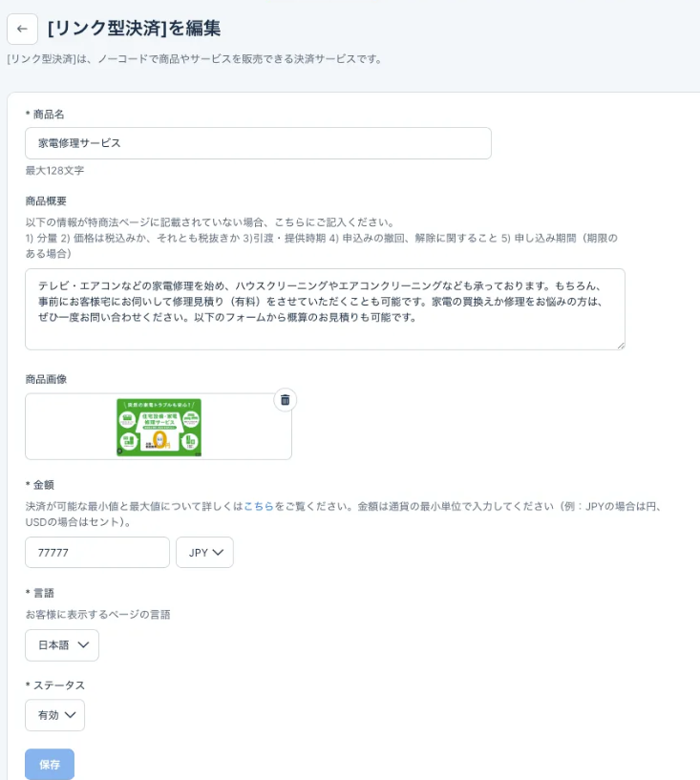The width and height of the screenshot is (700, 780).
Task: Click the 商品画像 section label
Action: point(46,379)
